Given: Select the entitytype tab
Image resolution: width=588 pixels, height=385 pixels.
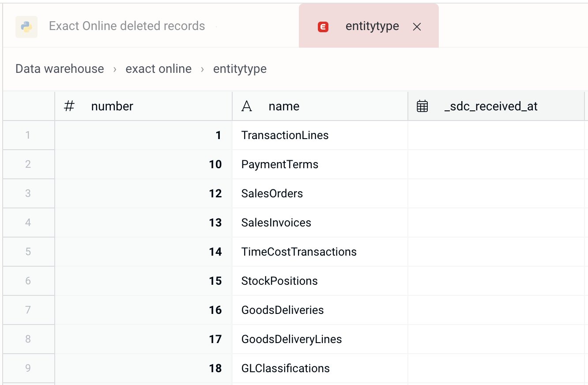Looking at the screenshot, I should [x=369, y=26].
